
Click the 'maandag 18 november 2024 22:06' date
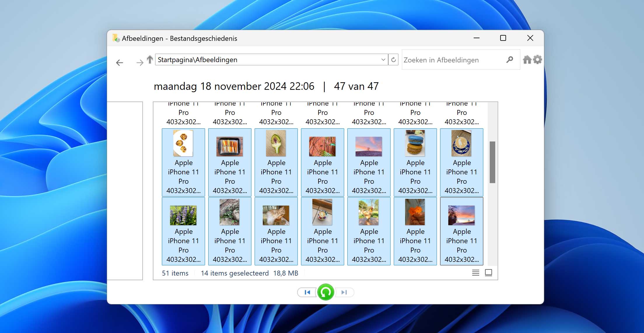pyautogui.click(x=234, y=86)
